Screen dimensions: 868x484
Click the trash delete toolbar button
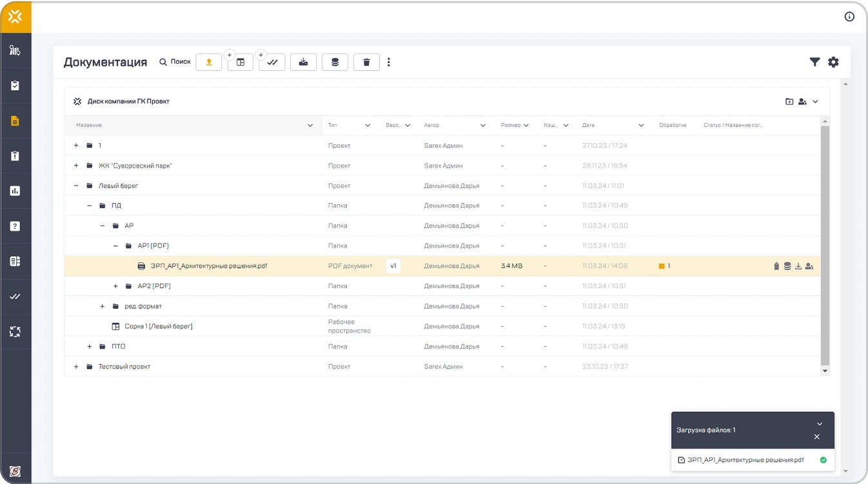[x=366, y=62]
